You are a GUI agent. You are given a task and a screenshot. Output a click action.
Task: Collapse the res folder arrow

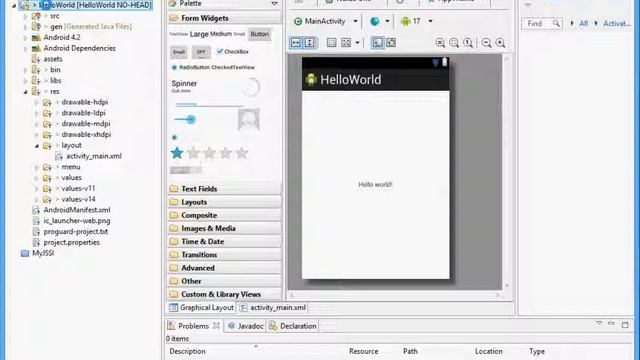26,92
